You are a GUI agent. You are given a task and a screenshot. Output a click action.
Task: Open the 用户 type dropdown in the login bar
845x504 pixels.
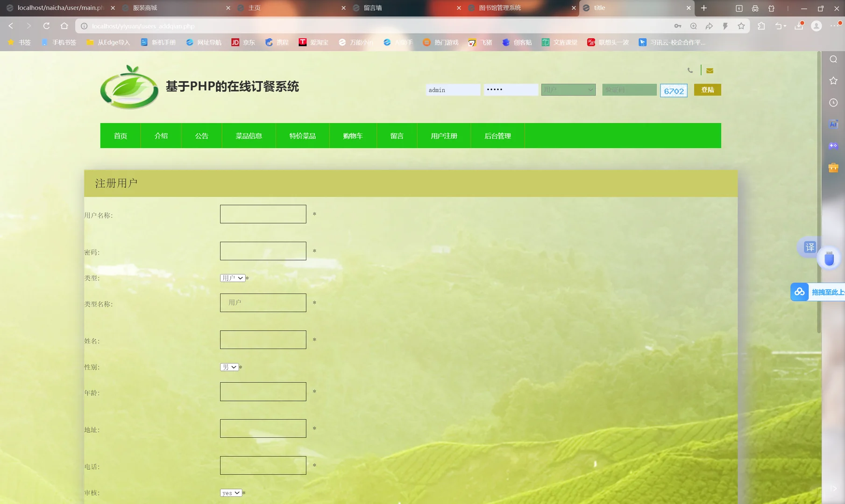(x=568, y=90)
